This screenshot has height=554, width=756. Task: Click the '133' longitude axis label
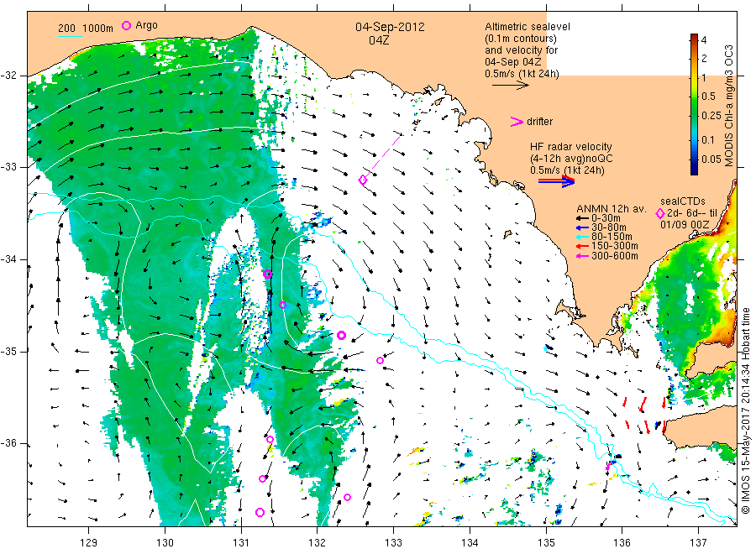click(393, 543)
